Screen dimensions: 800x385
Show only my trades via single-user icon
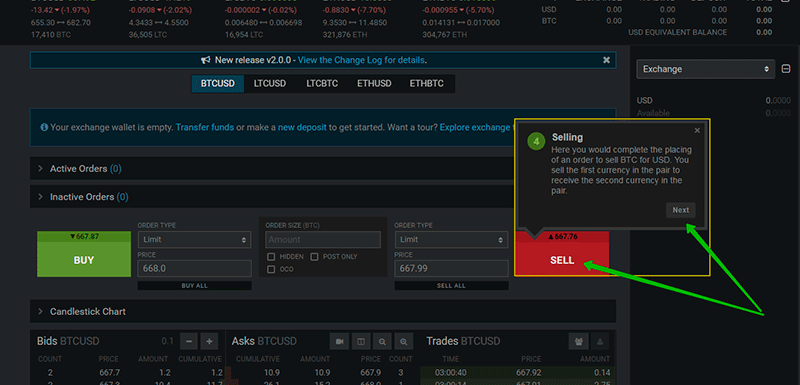click(600, 341)
